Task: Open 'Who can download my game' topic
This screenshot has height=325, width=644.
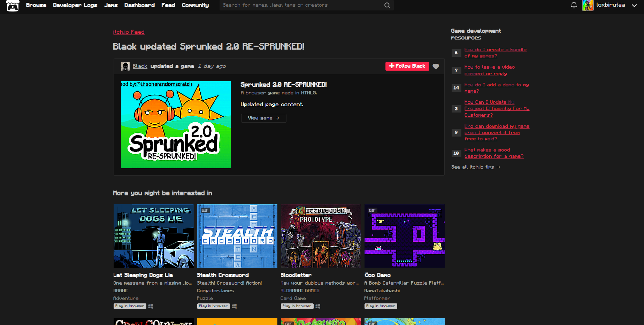Action: tap(497, 132)
